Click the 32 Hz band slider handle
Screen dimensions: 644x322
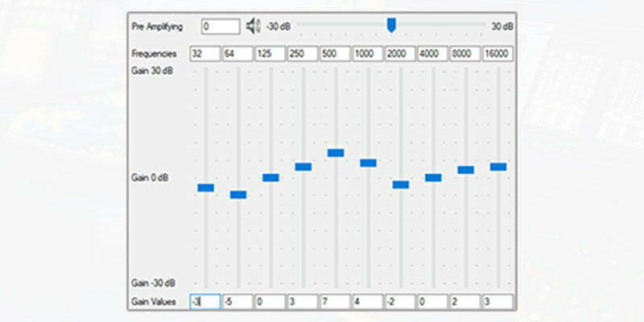(206, 188)
